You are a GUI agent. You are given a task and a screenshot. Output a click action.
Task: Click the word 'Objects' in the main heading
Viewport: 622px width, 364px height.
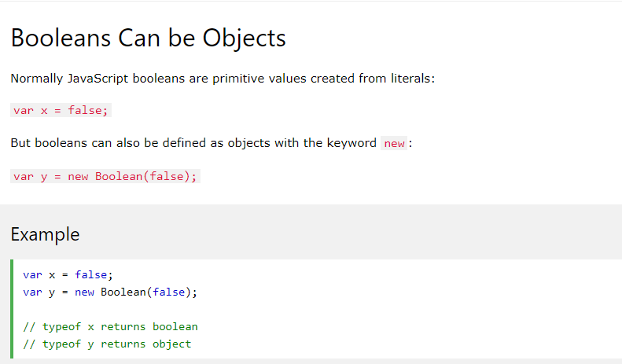244,39
